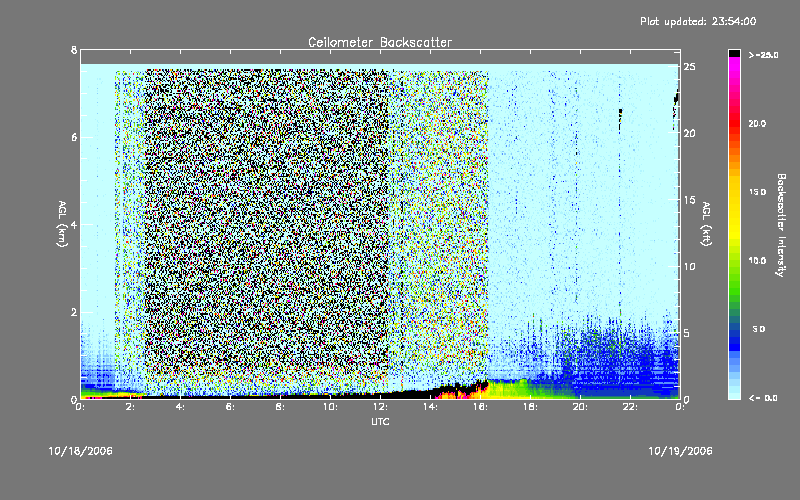The image size is (800, 500).
Task: Click the yellow region of the colorbar
Action: click(x=734, y=209)
